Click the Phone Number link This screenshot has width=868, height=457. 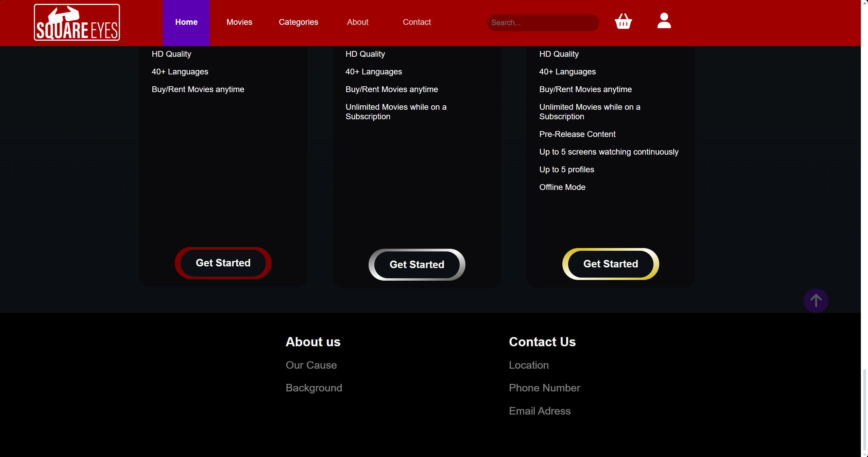tap(544, 388)
